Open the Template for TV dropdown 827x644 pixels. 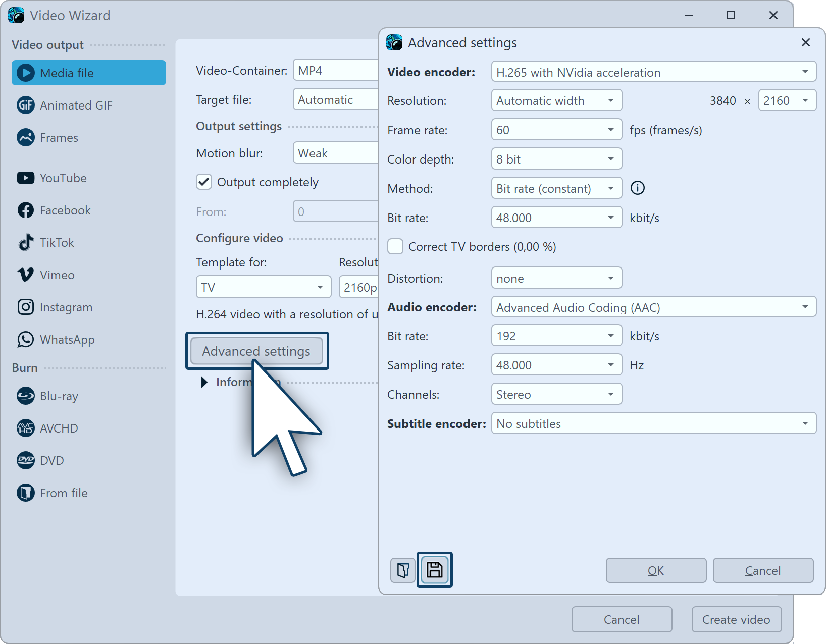click(x=263, y=287)
